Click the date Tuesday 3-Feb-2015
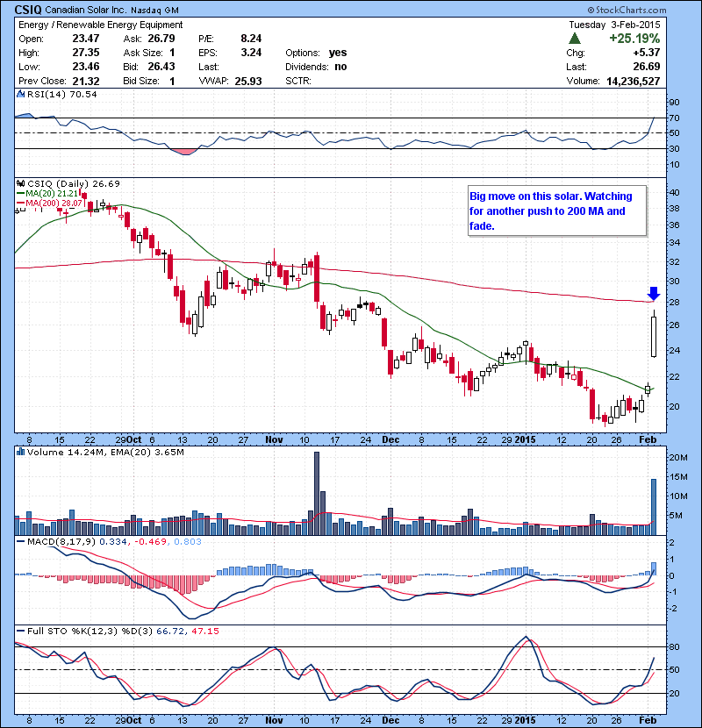This screenshot has width=702, height=728. click(614, 25)
